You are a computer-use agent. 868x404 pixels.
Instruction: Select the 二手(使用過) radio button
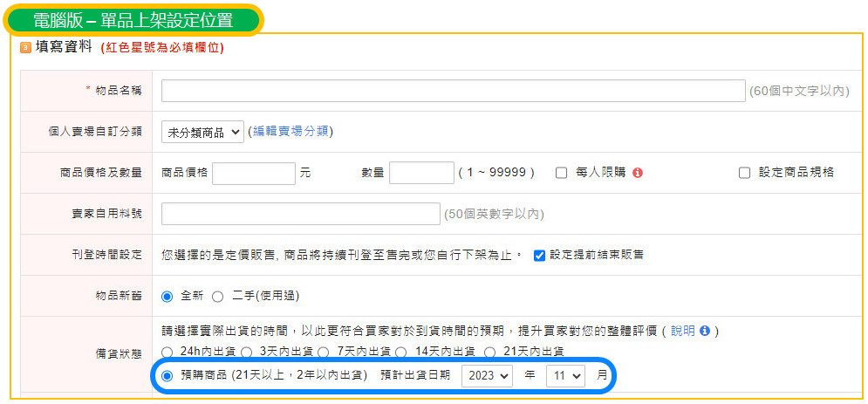pyautogui.click(x=217, y=296)
